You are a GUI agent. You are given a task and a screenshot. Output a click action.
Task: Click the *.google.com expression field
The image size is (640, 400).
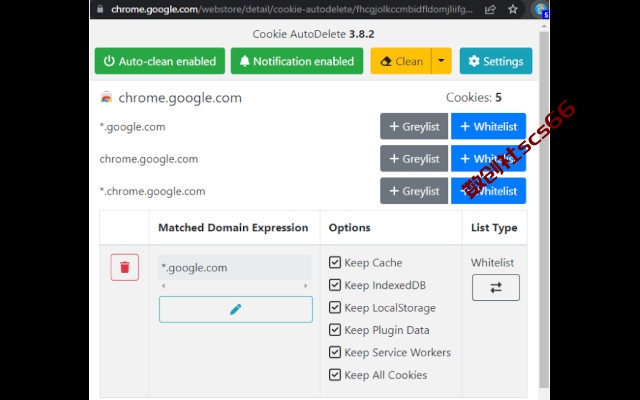234,267
